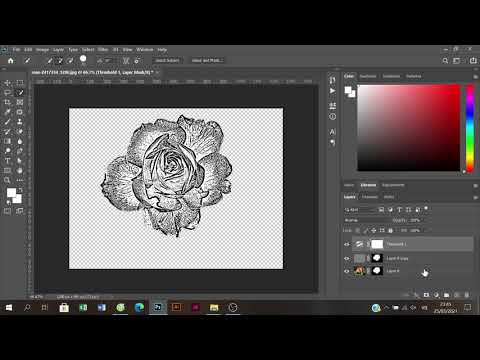Click the Create new group folder icon
The image size is (480, 360).
tap(446, 295)
